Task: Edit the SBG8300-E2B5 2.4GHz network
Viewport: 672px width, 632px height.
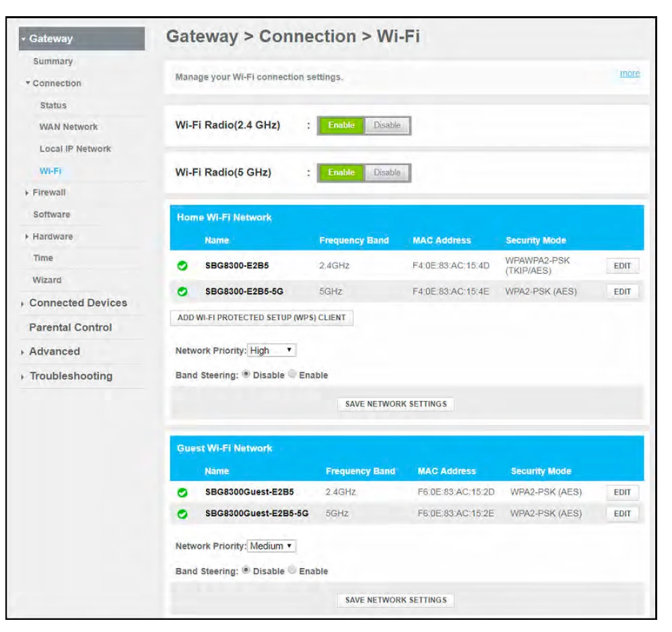Action: click(x=622, y=266)
